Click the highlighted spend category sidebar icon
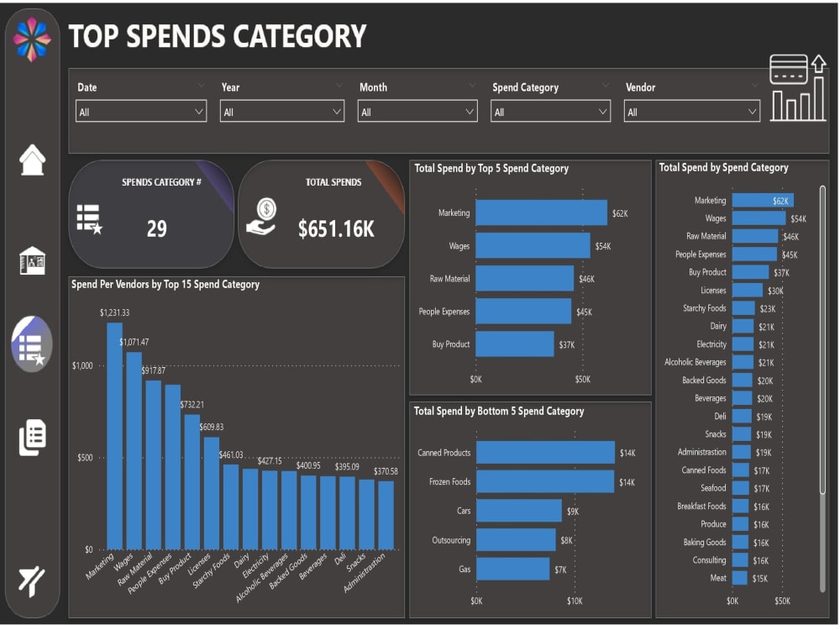Screen dimensions: 840x630 [x=31, y=343]
